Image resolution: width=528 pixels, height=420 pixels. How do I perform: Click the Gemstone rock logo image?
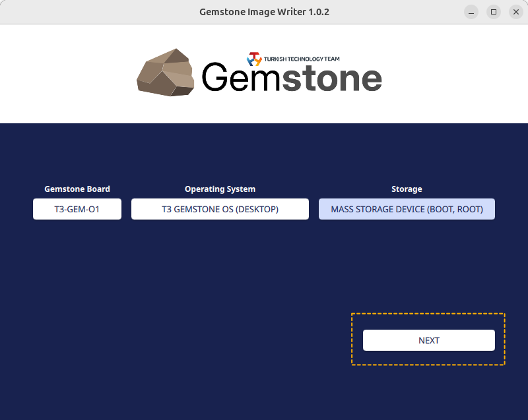pyautogui.click(x=166, y=73)
